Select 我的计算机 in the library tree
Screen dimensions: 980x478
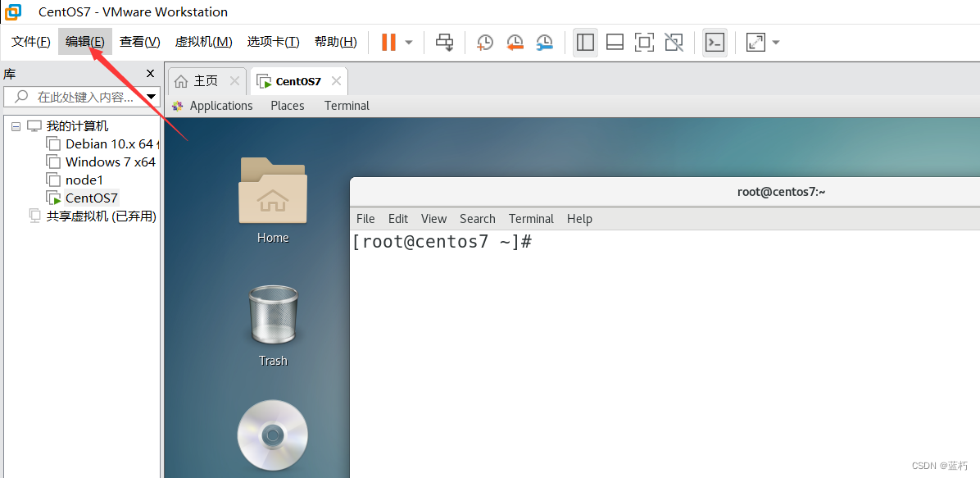coord(78,126)
